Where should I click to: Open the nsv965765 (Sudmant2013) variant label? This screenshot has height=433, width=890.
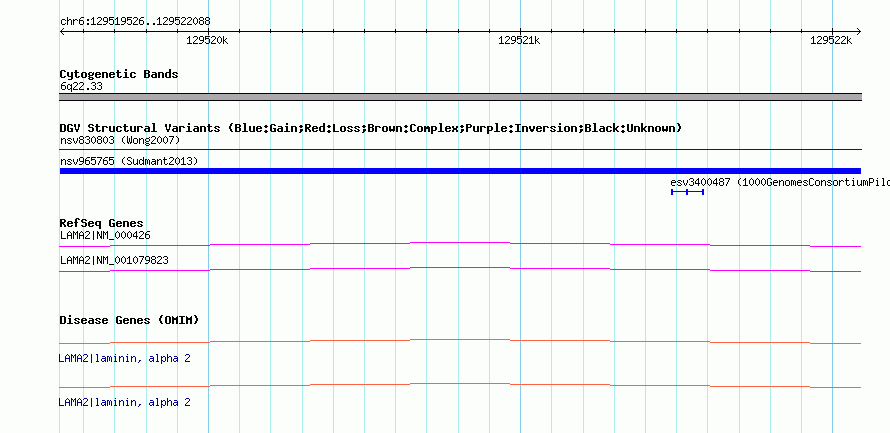[129, 162]
